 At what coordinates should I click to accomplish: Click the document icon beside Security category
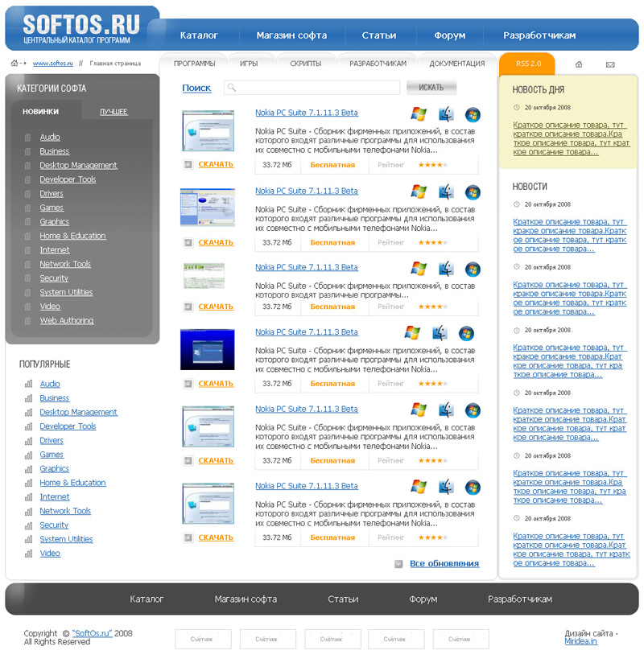27,278
